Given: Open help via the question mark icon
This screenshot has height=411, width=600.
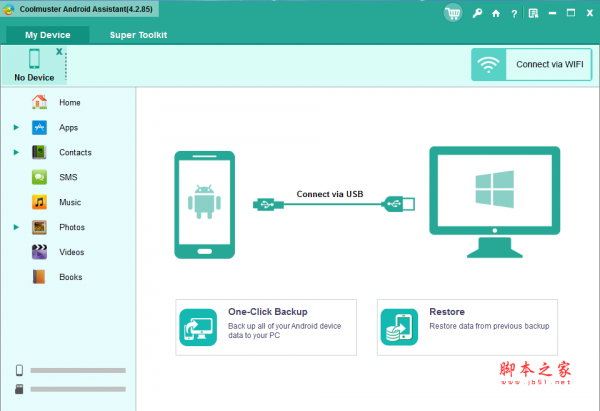Looking at the screenshot, I should pos(514,14).
